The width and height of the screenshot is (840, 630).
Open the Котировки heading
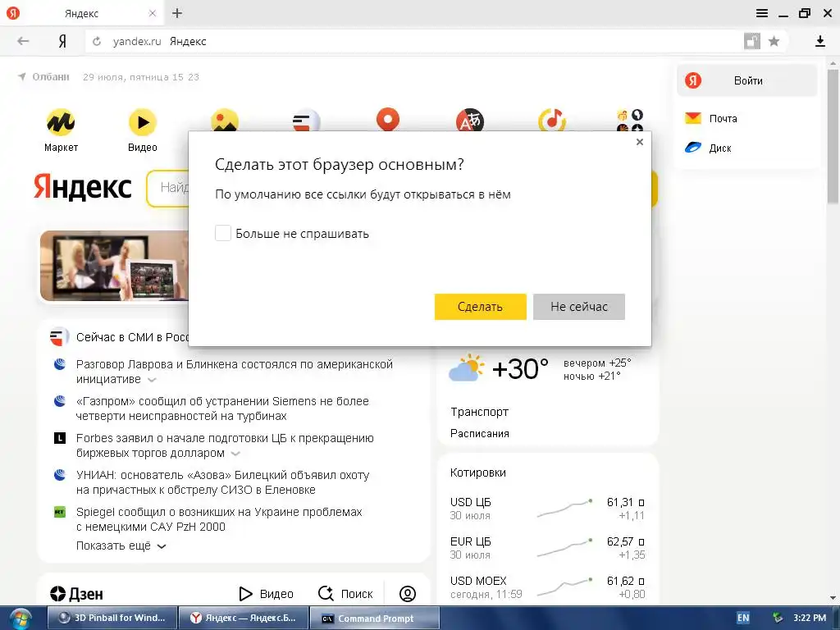[x=478, y=472]
